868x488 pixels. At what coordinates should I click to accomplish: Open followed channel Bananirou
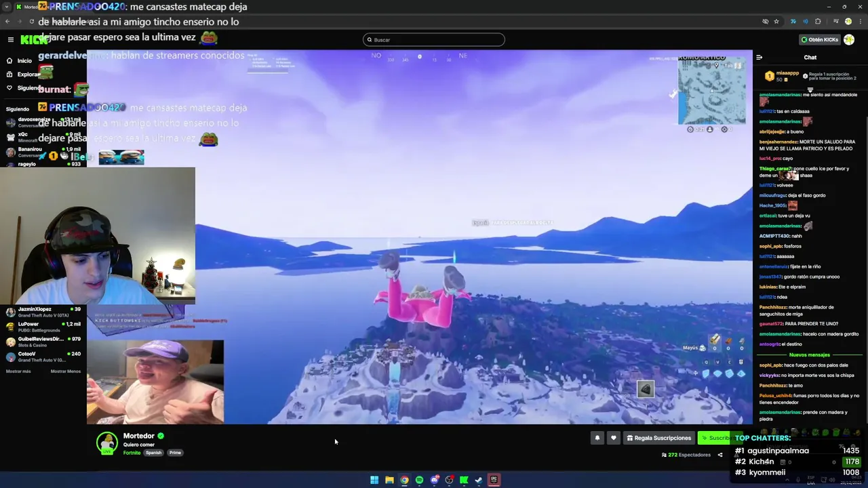[43, 152]
